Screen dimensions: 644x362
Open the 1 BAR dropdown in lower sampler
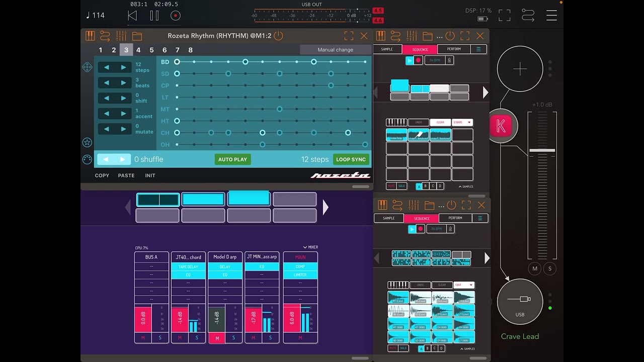[464, 285]
